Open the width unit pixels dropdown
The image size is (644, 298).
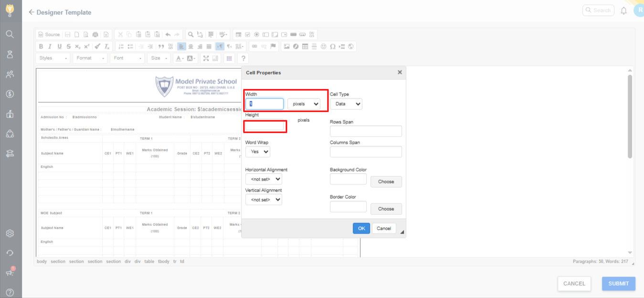click(304, 104)
